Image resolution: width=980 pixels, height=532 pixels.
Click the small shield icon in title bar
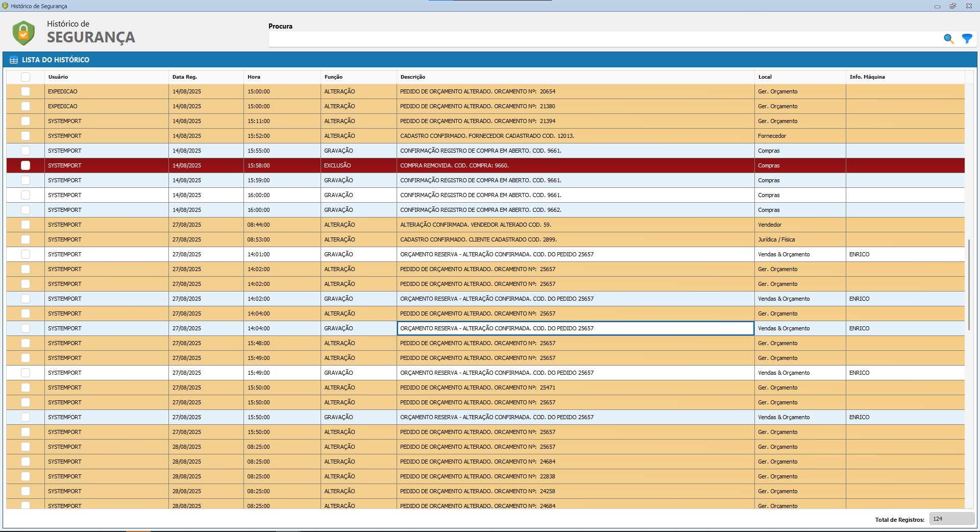pos(5,6)
